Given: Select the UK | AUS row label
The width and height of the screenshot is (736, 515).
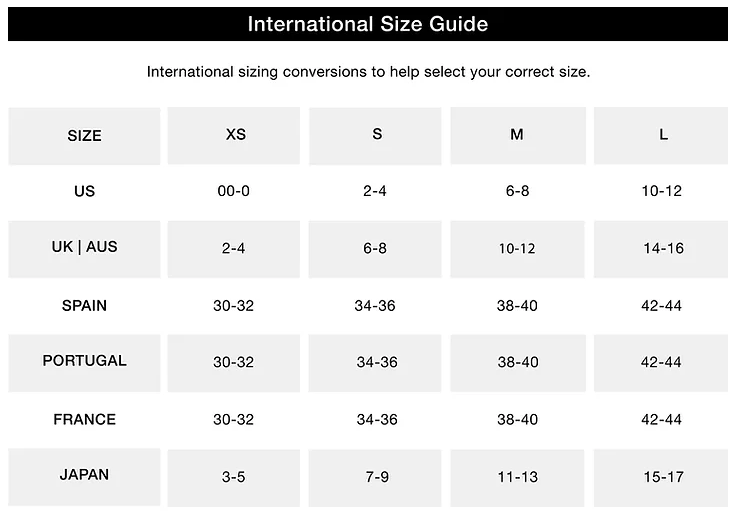Looking at the screenshot, I should pos(84,247).
